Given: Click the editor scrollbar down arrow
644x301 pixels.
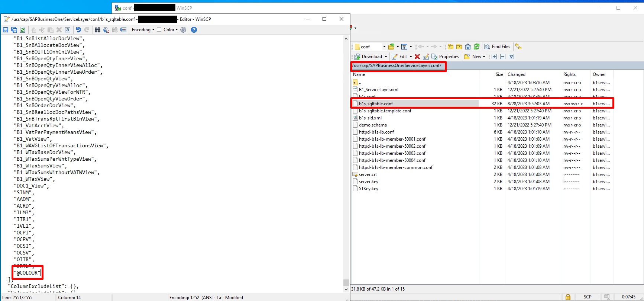Looking at the screenshot, I should coord(346,289).
